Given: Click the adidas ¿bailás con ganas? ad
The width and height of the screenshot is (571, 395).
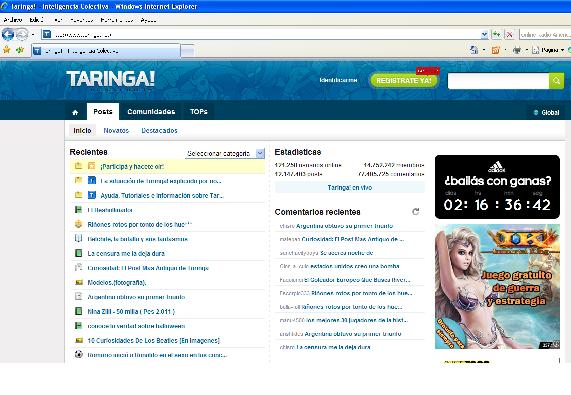Looking at the screenshot, I should point(497,187).
